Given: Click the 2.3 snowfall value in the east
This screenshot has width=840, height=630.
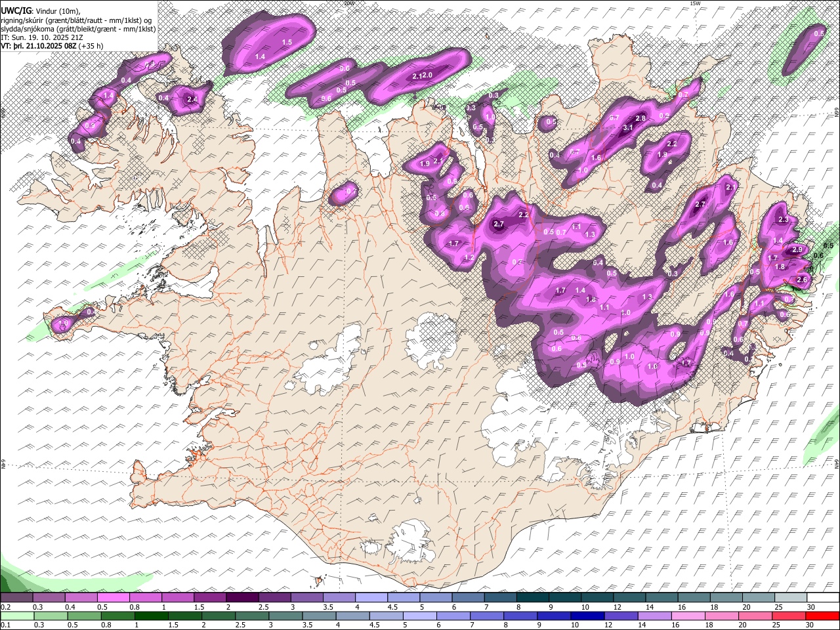Looking at the screenshot, I should pos(783,220).
